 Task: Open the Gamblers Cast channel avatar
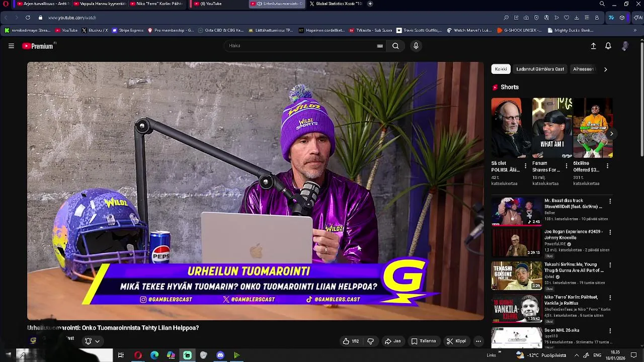click(33, 340)
